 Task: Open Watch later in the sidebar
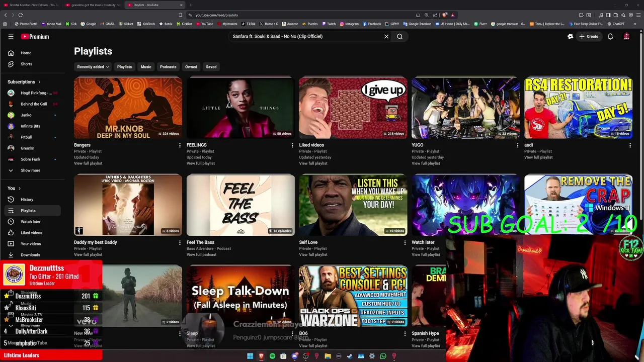click(33, 222)
